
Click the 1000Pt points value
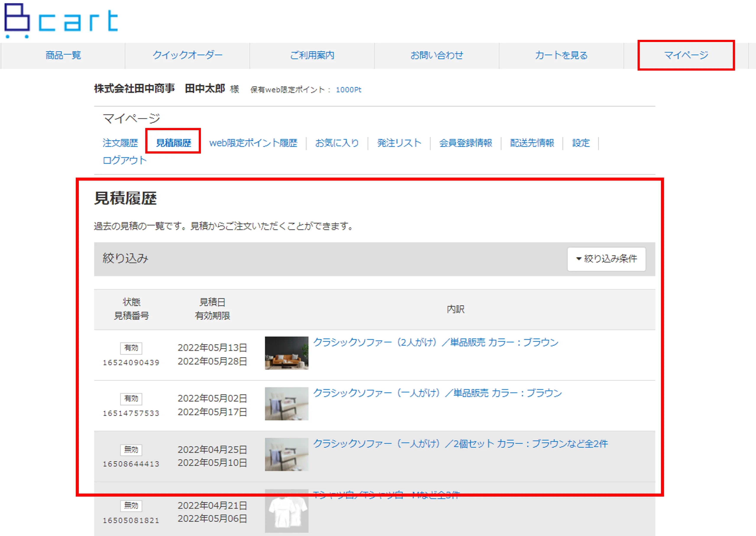click(x=348, y=90)
